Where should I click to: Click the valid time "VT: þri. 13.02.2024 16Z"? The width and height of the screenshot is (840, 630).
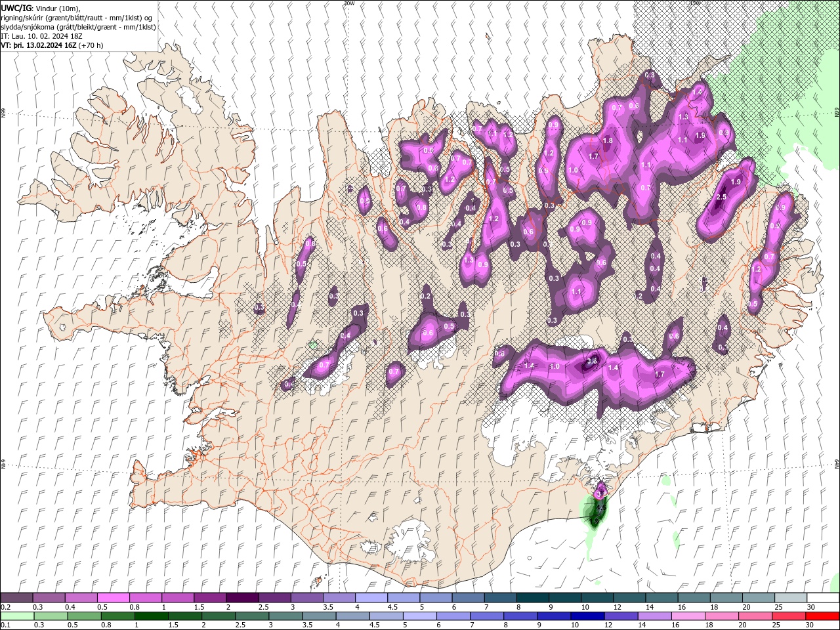[x=39, y=45]
